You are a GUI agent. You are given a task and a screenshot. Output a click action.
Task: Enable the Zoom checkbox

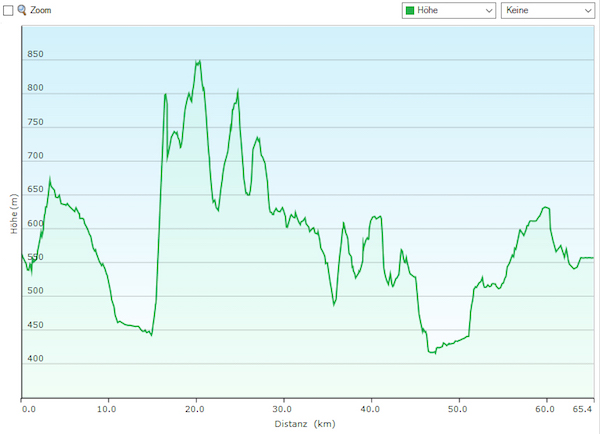click(8, 10)
